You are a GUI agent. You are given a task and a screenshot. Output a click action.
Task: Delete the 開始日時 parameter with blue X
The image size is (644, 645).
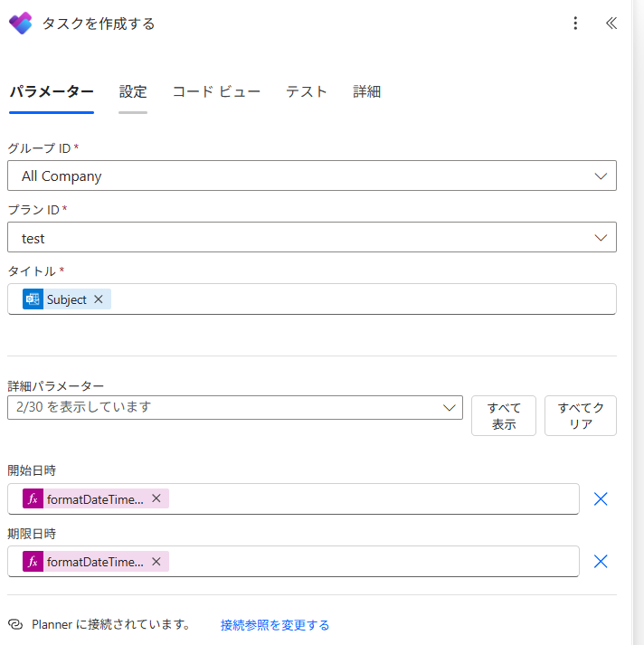coord(601,499)
